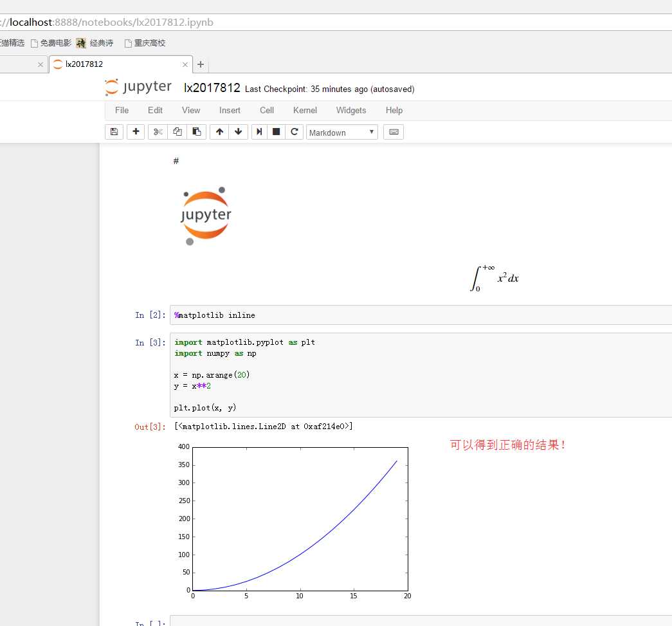
Task: Click the import numpy as np line
Action: 215,353
